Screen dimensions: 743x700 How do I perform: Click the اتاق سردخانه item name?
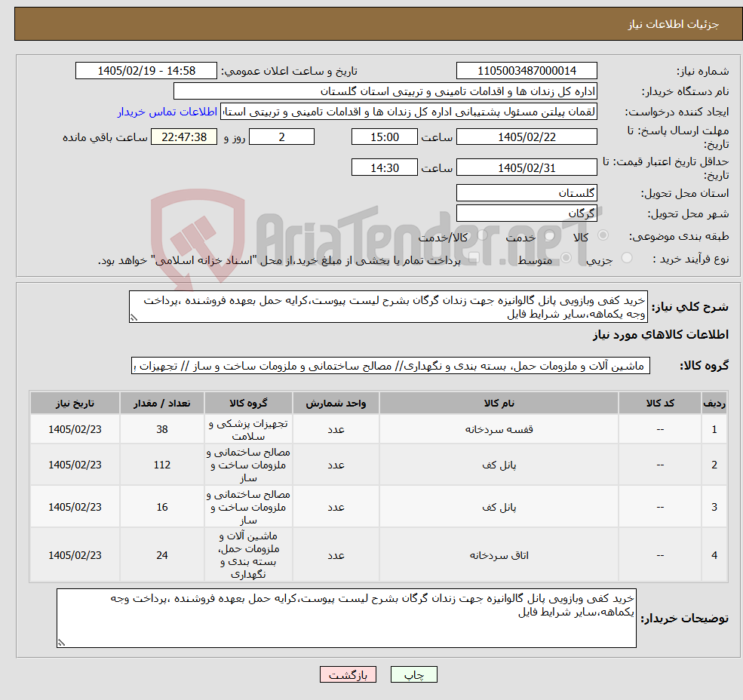[499, 555]
